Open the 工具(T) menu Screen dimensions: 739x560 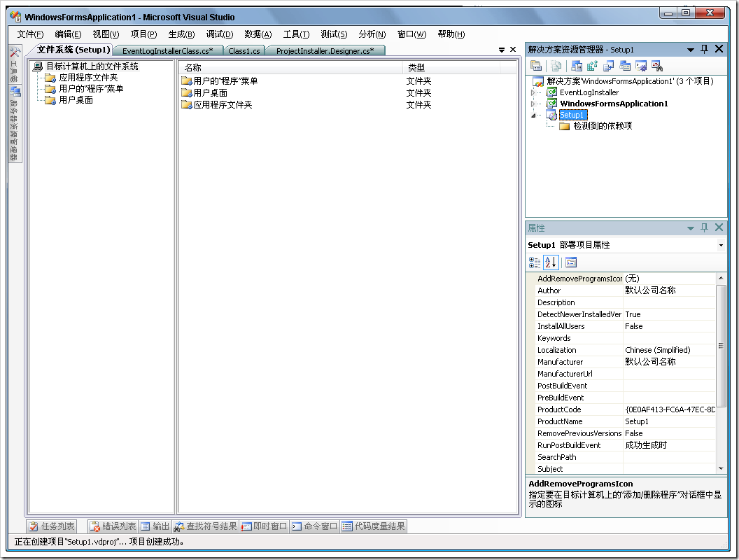click(296, 34)
